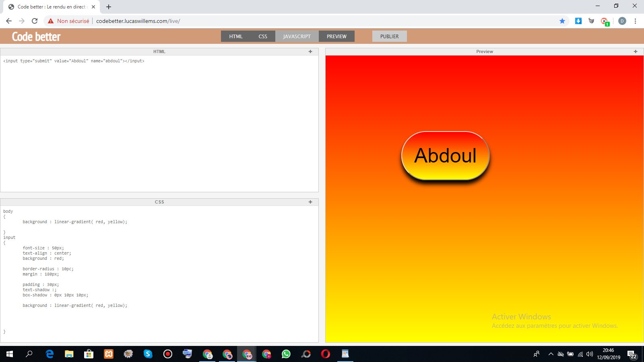Expand the Preview pane with plus icon
644x362 pixels.
(636, 51)
